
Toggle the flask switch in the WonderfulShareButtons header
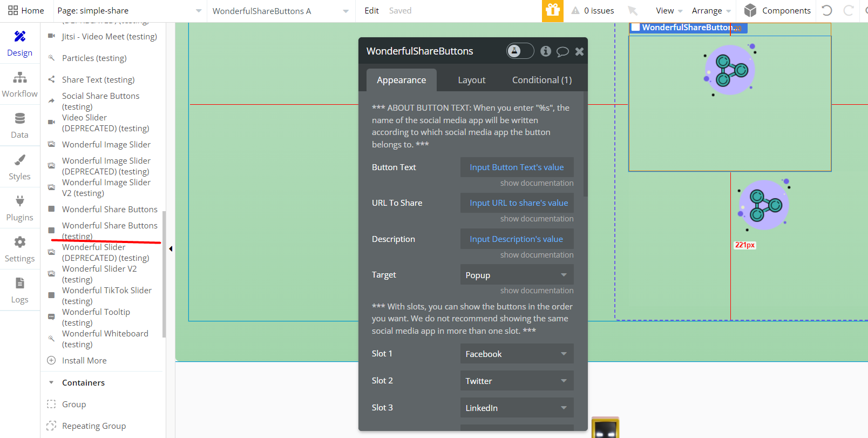click(520, 51)
